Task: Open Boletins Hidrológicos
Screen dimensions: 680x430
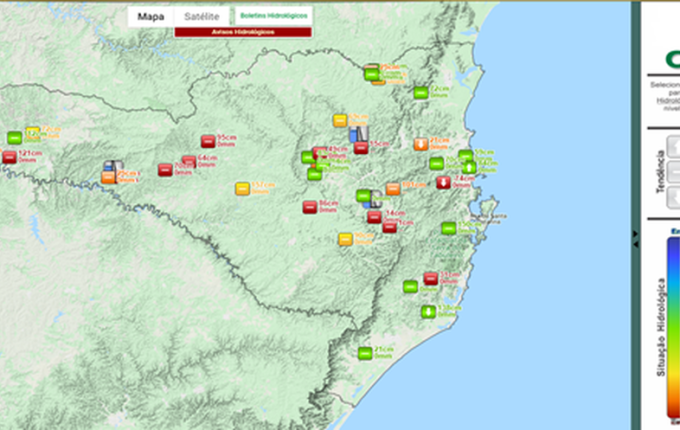Action: coord(273,17)
